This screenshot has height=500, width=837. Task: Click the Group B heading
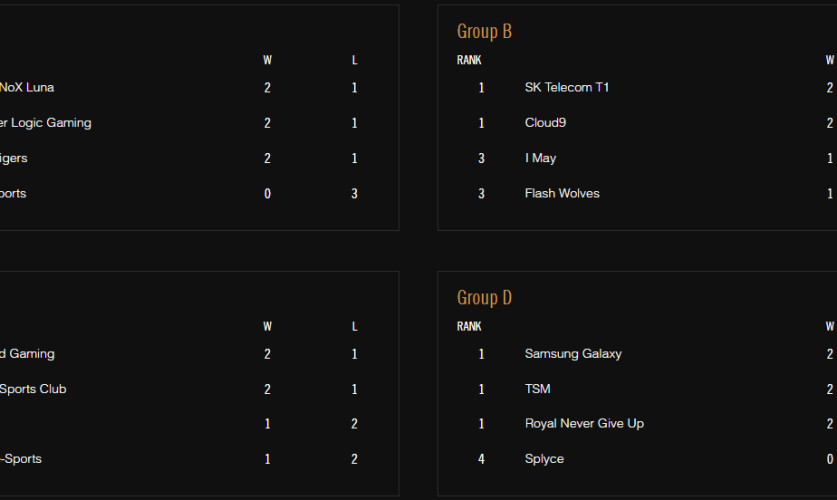[484, 32]
